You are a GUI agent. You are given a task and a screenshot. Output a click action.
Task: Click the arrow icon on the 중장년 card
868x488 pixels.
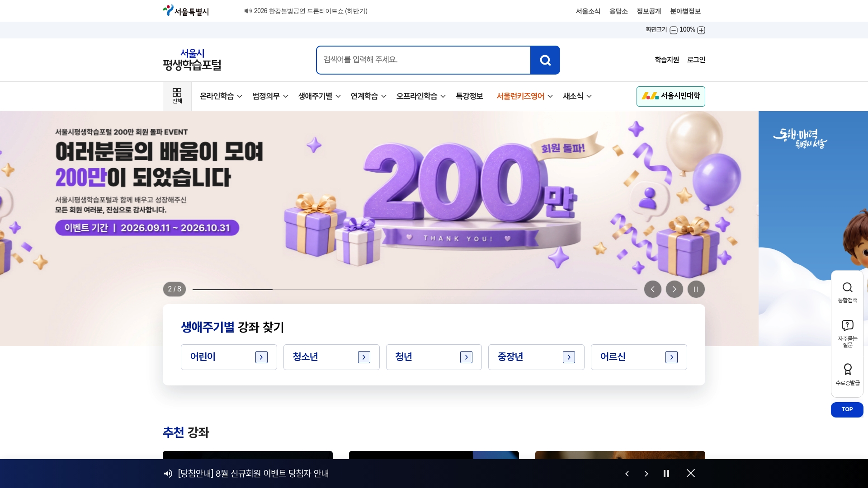tap(569, 357)
